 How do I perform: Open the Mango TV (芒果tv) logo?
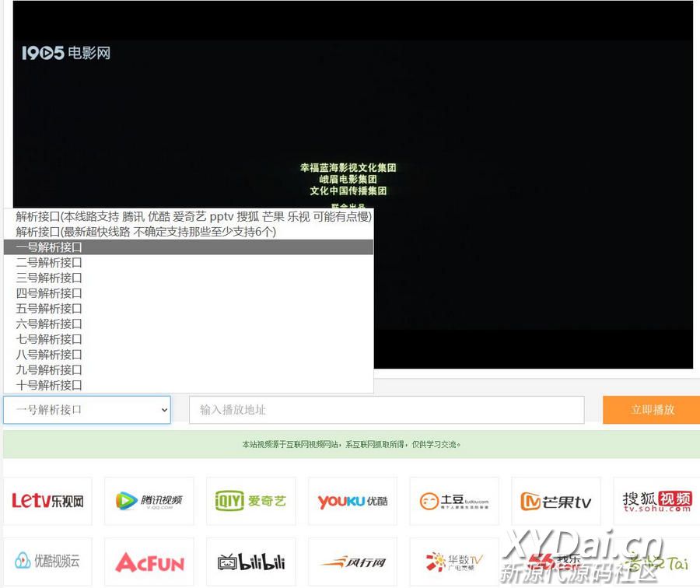555,501
